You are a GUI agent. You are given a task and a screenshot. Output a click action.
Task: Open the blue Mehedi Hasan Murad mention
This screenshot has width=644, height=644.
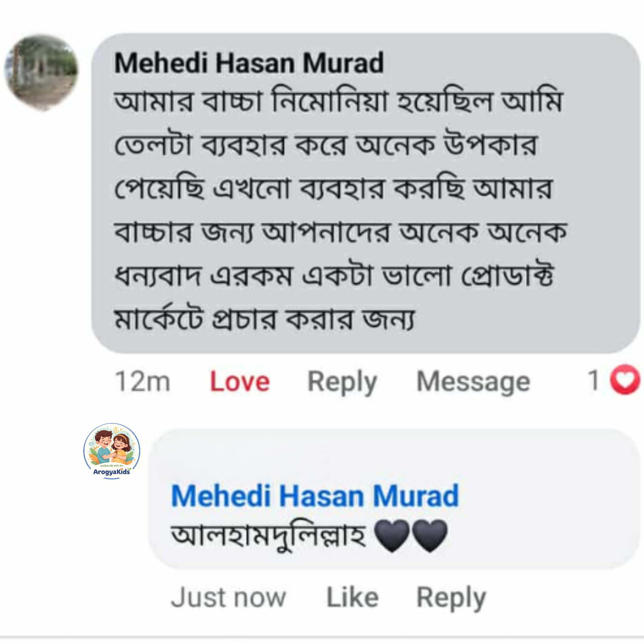(x=315, y=495)
